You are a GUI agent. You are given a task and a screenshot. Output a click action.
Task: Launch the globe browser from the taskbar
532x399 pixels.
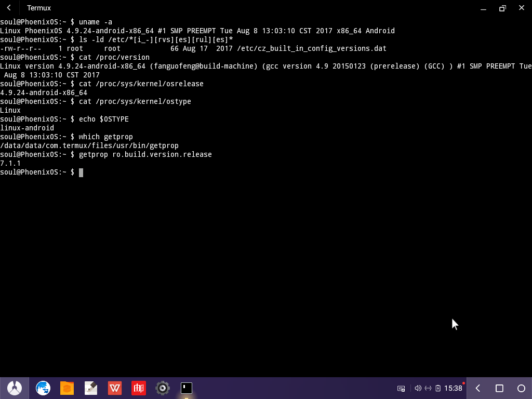pos(43,388)
